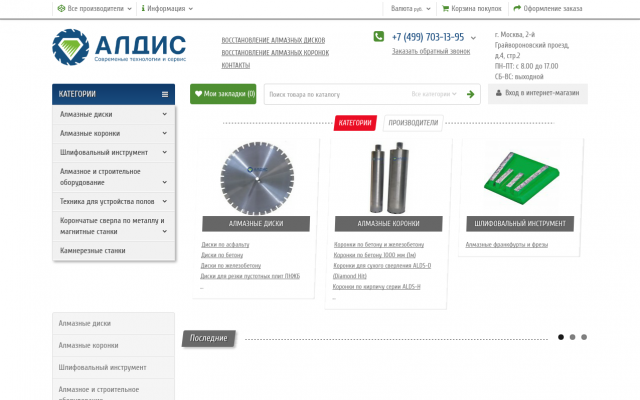Go to Оформление заказа

point(548,8)
